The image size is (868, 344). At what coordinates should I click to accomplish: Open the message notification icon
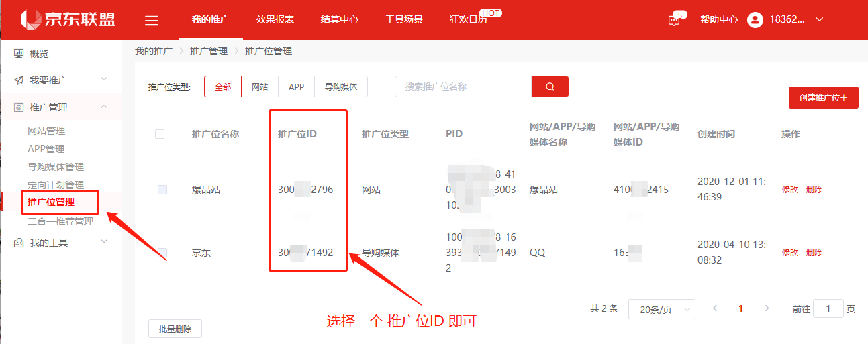click(674, 21)
